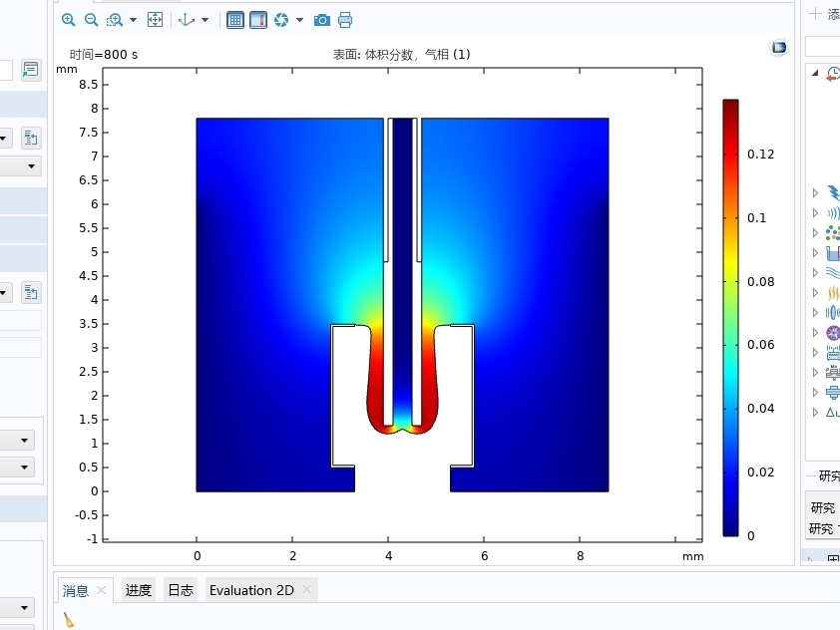Switch to the 日志 tab
The width and height of the screenshot is (840, 630).
click(181, 590)
